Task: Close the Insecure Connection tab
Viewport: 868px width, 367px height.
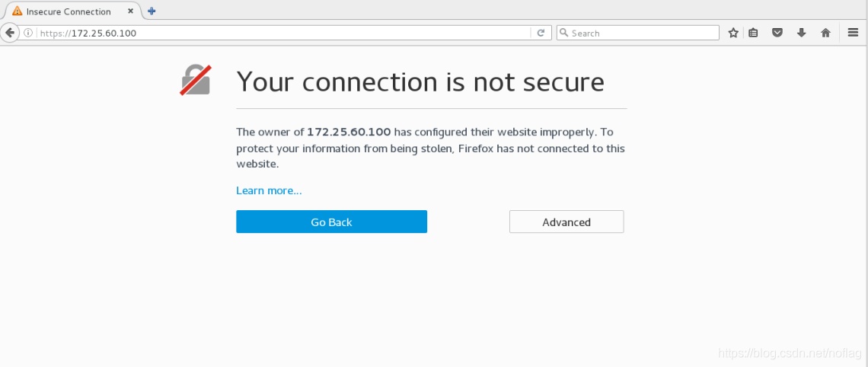Action: 131,11
